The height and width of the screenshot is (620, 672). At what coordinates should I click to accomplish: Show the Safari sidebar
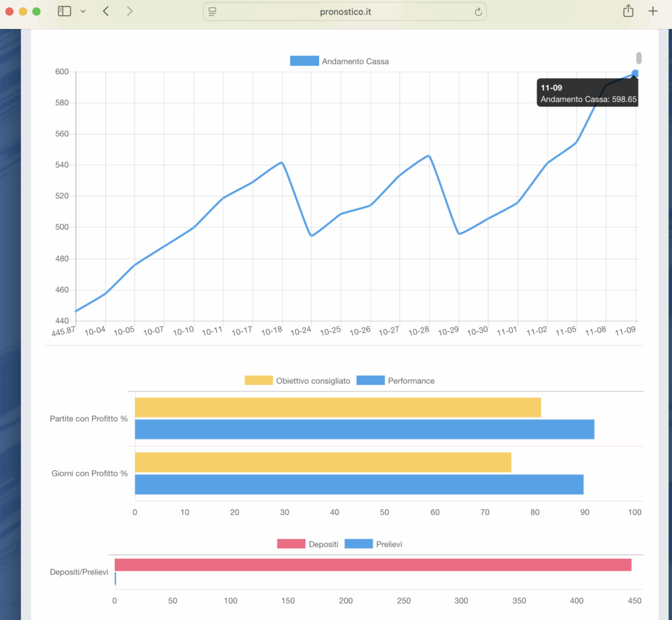pos(64,11)
